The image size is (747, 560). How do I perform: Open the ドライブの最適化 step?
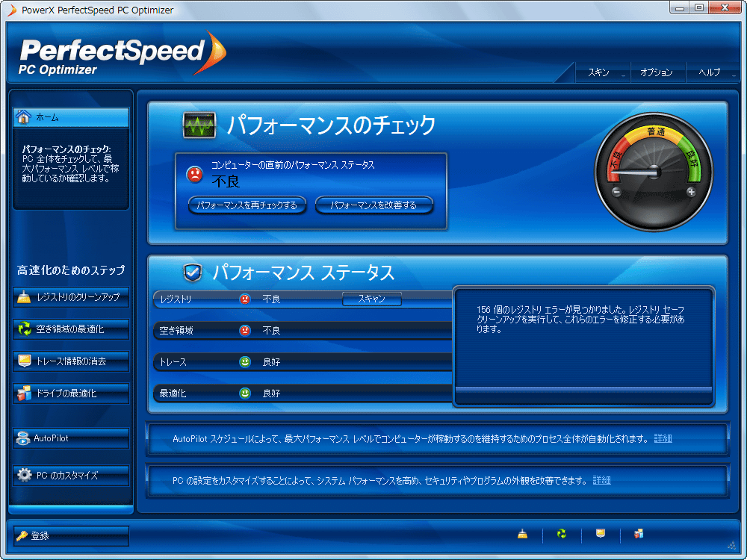(x=71, y=393)
